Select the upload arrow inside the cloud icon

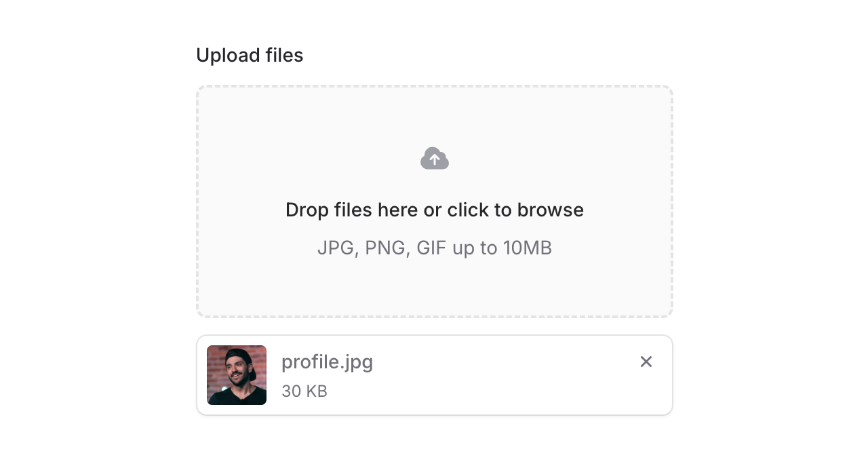click(x=434, y=159)
